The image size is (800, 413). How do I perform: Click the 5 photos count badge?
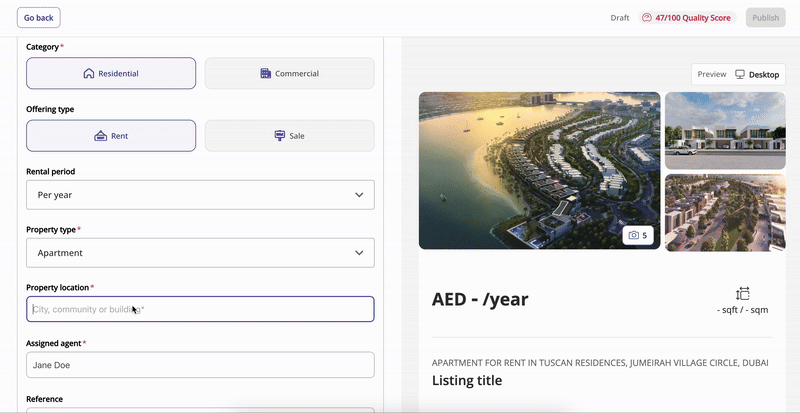coord(638,235)
